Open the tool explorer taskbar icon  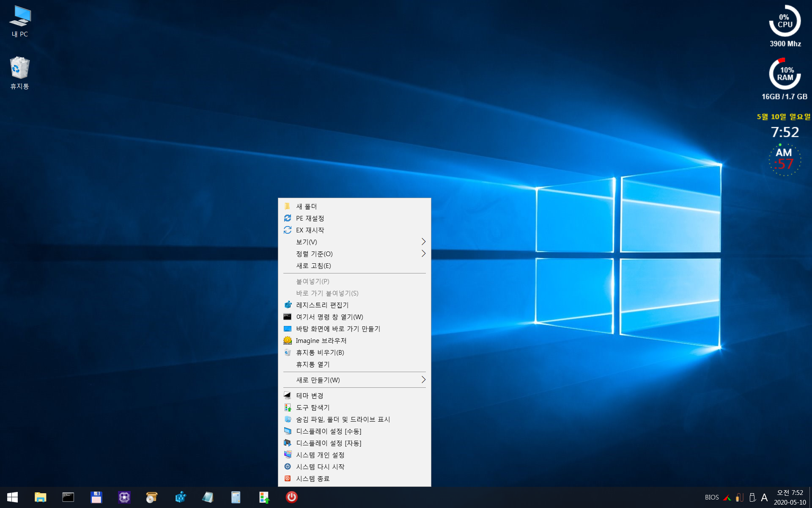264,497
